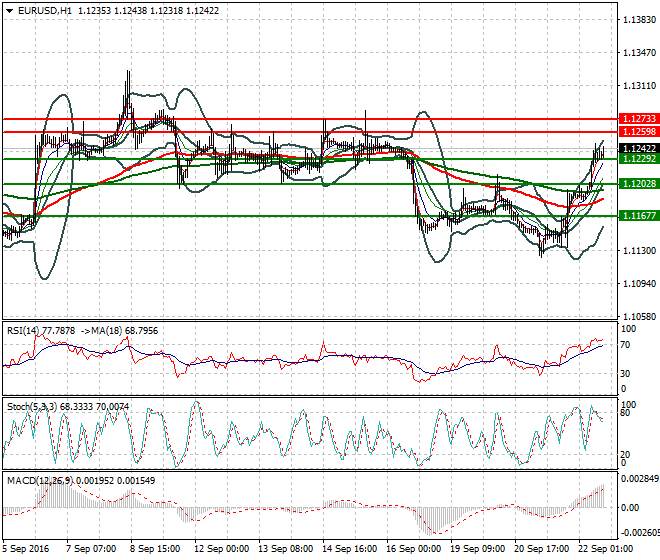The image size is (660, 560).
Task: Click the 7 Sep 07:00 time axis label
Action: pos(91,549)
